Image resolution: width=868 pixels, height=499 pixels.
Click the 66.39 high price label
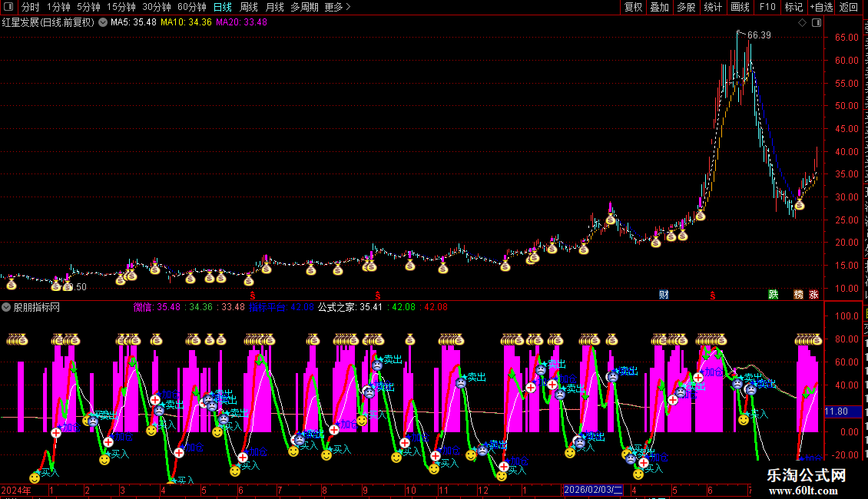(x=759, y=35)
